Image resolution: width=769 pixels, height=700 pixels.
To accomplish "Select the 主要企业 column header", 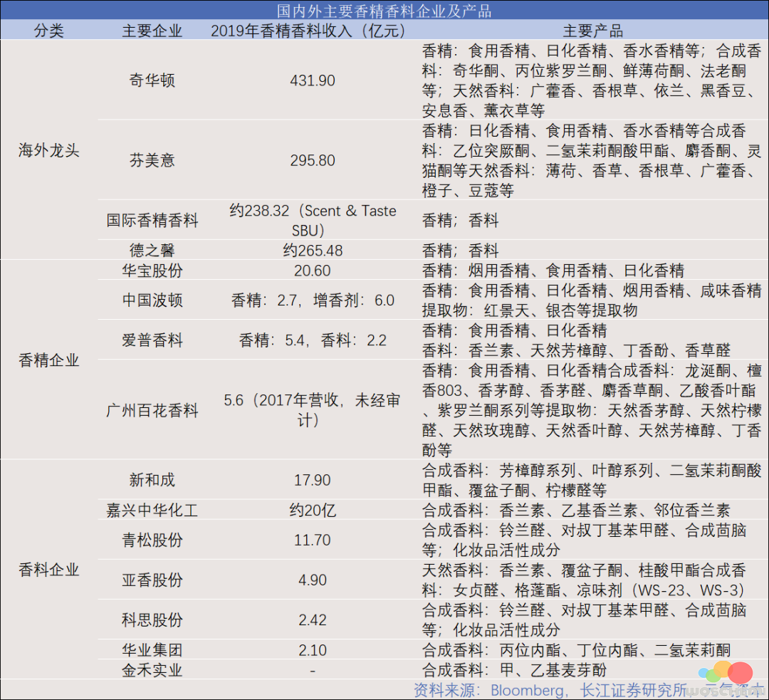I will point(152,31).
